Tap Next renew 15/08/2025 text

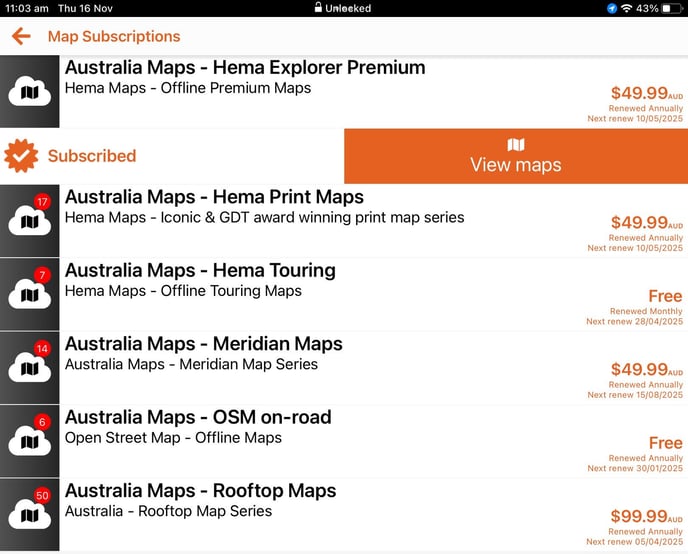tap(635, 395)
